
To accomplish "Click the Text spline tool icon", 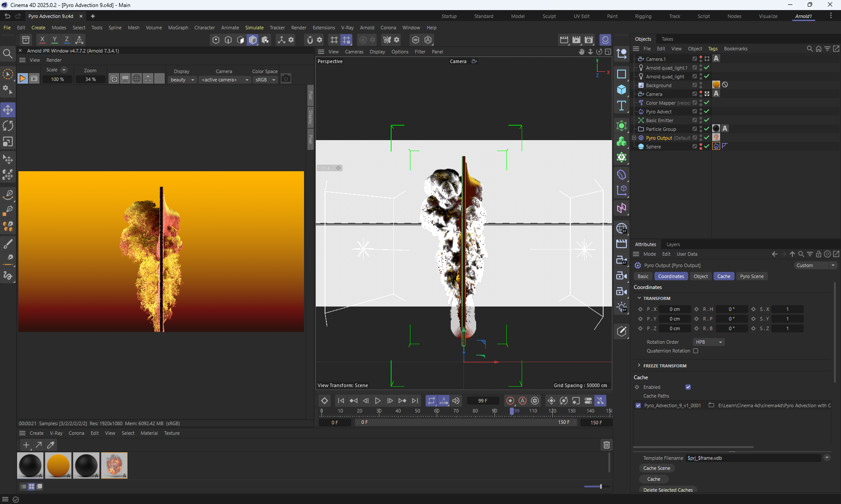I will tap(621, 106).
